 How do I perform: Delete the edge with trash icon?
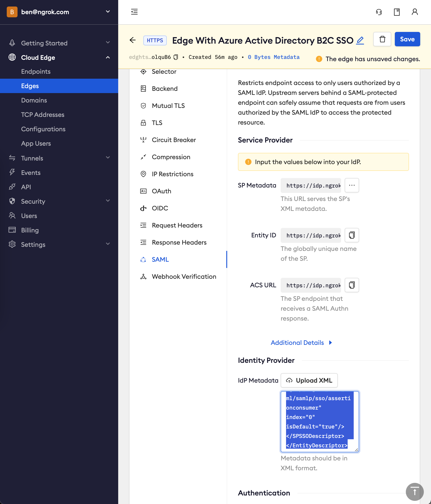point(382,39)
